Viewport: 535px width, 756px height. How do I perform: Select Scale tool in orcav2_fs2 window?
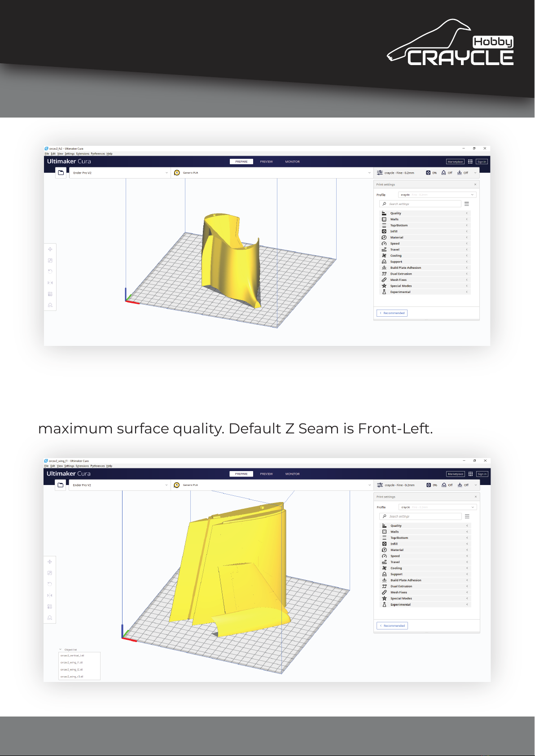coord(50,260)
